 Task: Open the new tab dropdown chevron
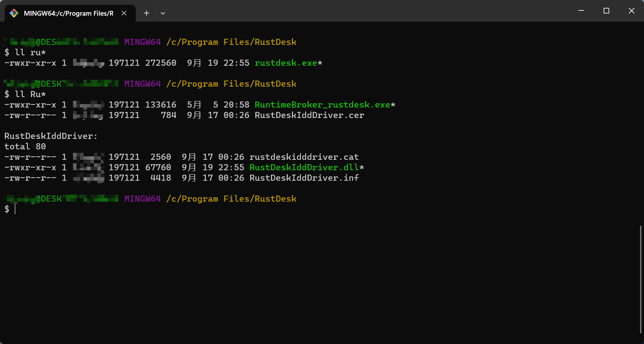click(x=163, y=13)
